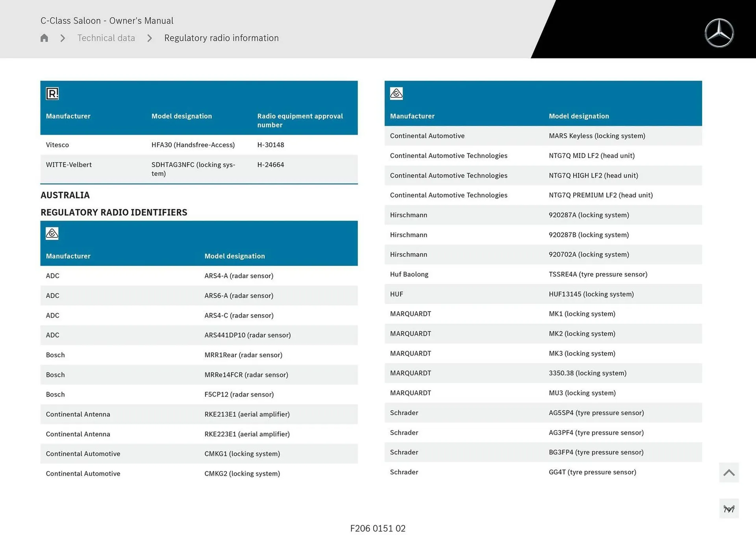
Task: Click the F206 0151 02 document code
Action: point(378,528)
